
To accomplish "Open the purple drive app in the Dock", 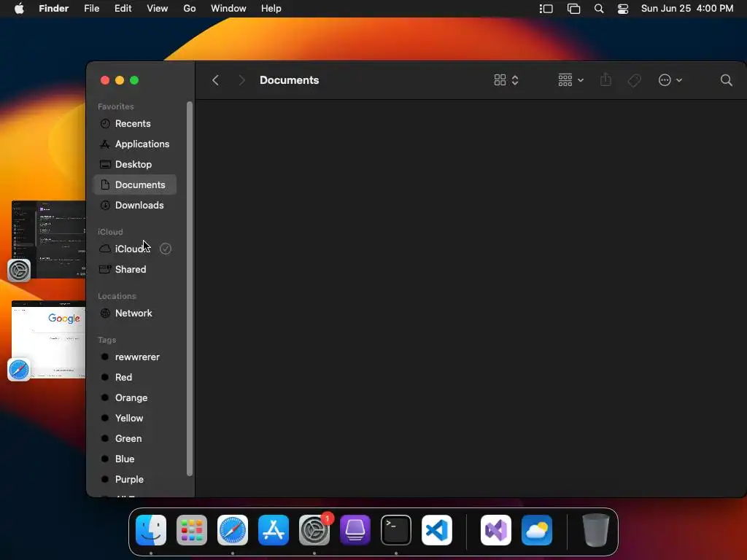I will click(x=355, y=530).
